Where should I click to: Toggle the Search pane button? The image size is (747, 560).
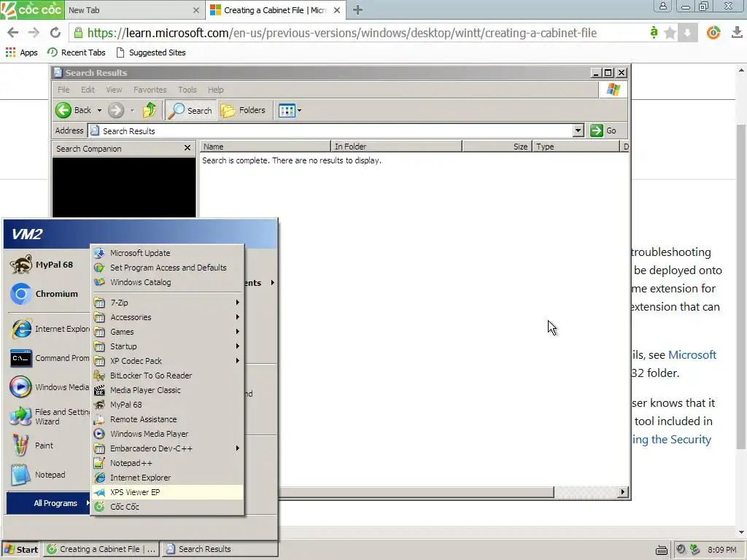pyautogui.click(x=190, y=111)
